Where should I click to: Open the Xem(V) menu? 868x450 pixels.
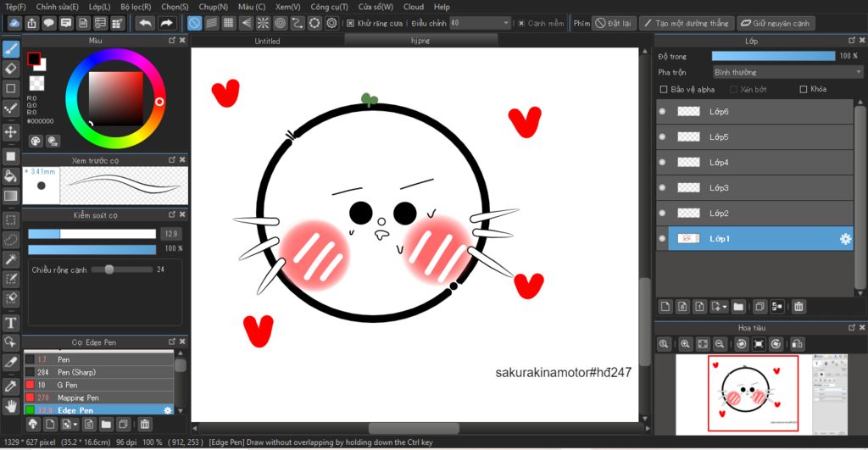pos(288,7)
